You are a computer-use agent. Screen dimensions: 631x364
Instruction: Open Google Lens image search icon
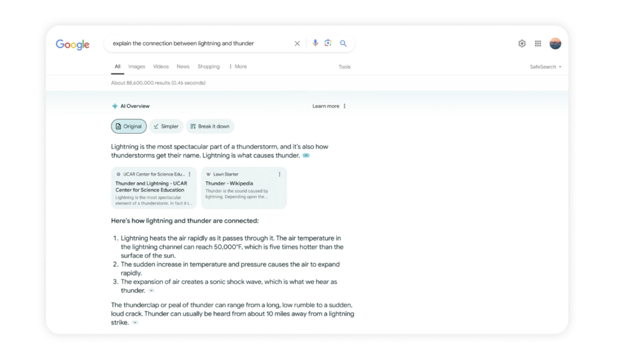click(328, 43)
